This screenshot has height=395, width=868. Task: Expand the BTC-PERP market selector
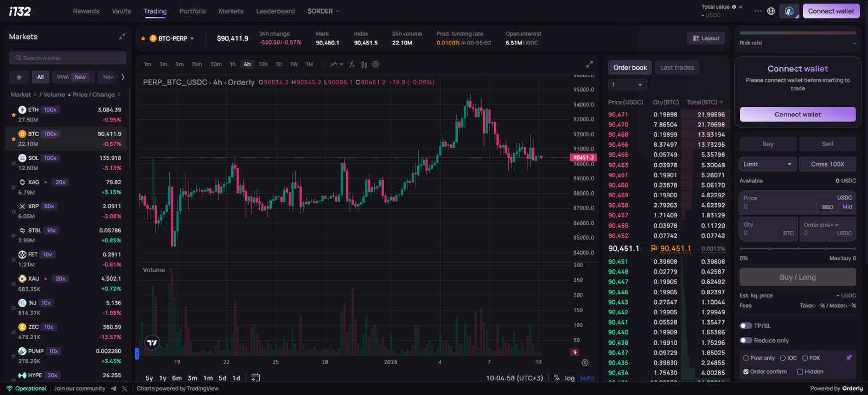(x=172, y=38)
